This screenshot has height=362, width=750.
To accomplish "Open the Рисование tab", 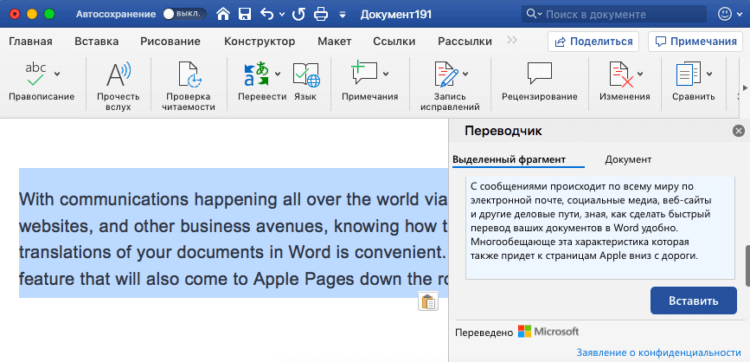I will click(x=170, y=42).
